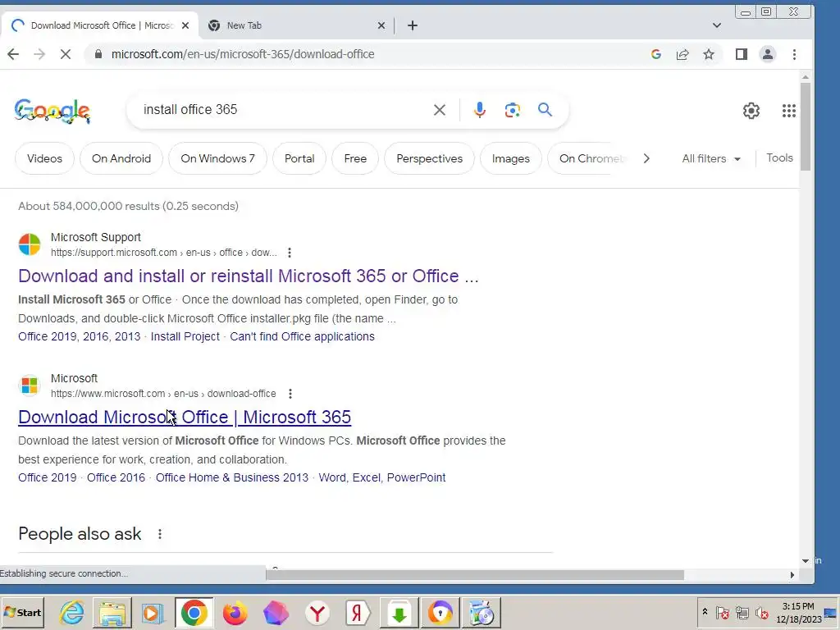
Task: Start voice search with the microphone icon
Action: tap(479, 110)
